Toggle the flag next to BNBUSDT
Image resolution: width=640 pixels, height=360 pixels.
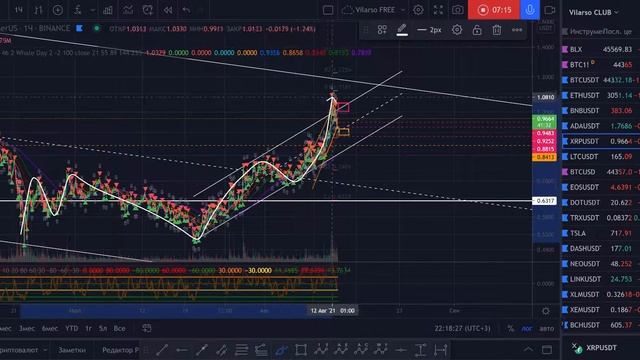coord(565,111)
